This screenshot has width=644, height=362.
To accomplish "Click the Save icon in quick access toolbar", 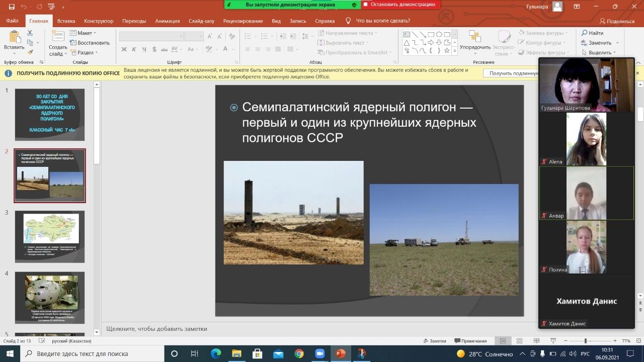I will tap(12, 7).
